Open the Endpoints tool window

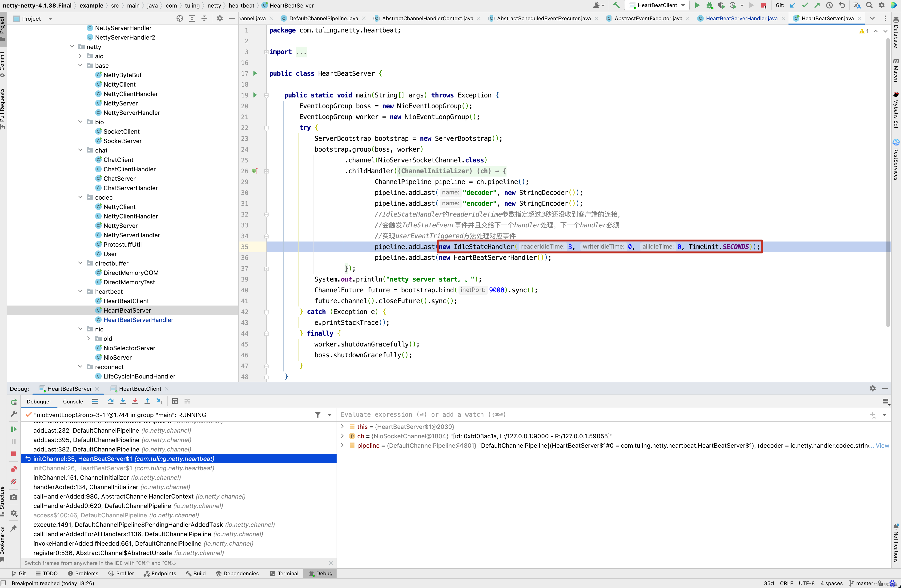pos(159,573)
